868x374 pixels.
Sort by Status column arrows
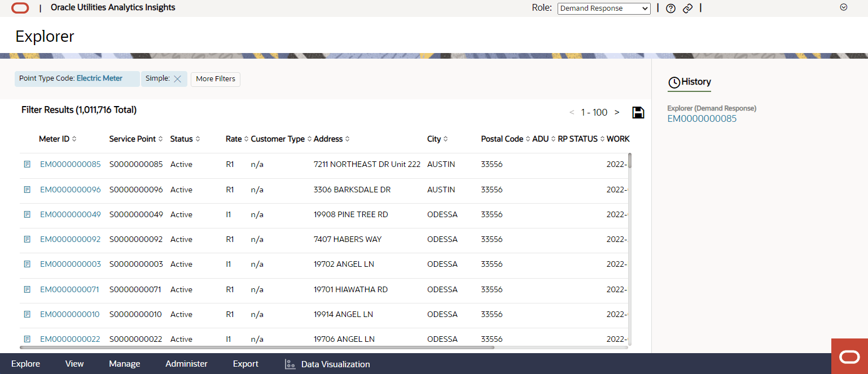[198, 139]
